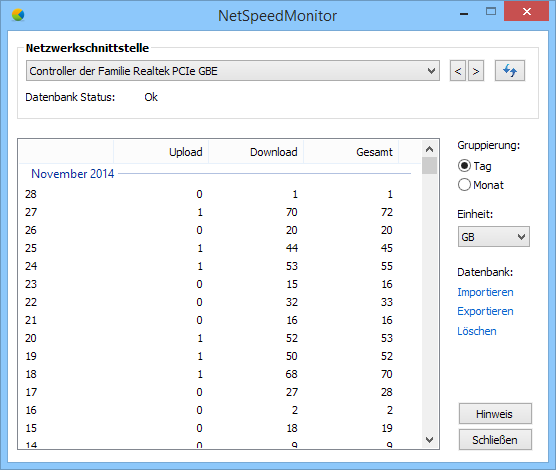This screenshot has width=556, height=470.
Task: Click Download value 68 for day 18
Action: point(291,374)
